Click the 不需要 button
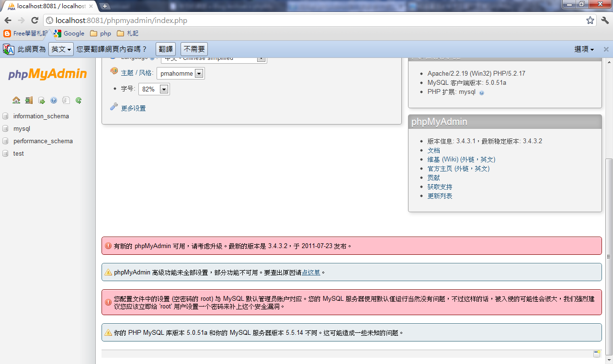 (194, 49)
